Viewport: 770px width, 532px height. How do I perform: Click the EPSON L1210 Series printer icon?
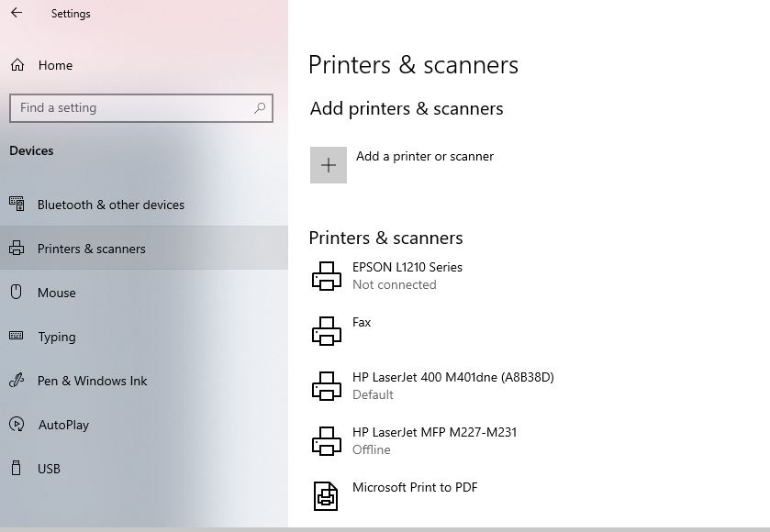[x=327, y=276]
